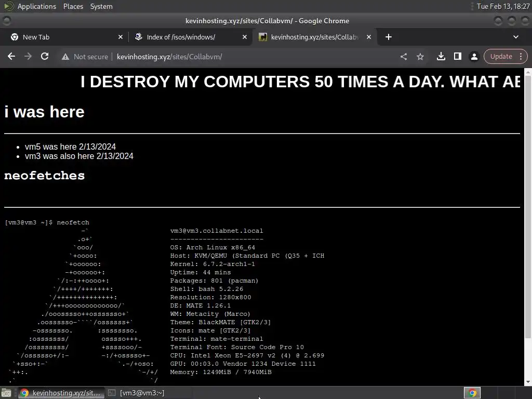The height and width of the screenshot is (399, 532).
Task: Open the Applications menu
Action: (37, 6)
